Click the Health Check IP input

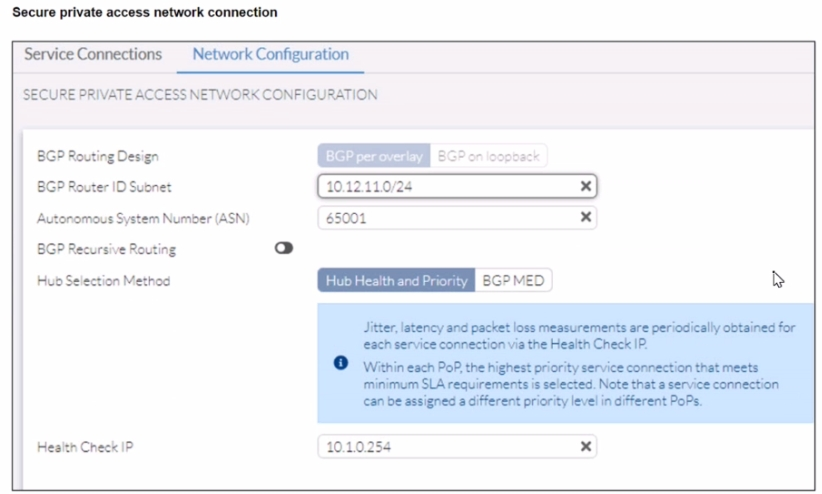[x=445, y=447]
